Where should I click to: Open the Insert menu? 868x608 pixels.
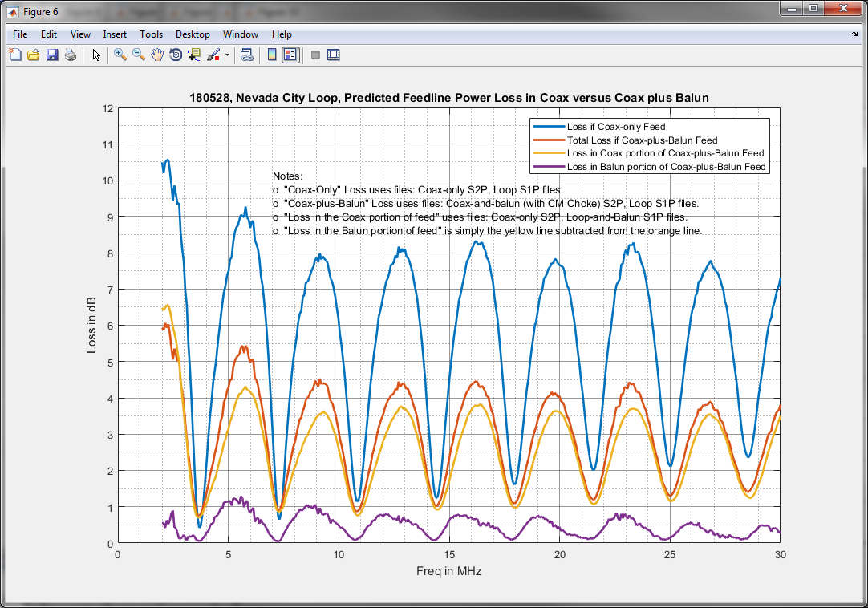(115, 34)
